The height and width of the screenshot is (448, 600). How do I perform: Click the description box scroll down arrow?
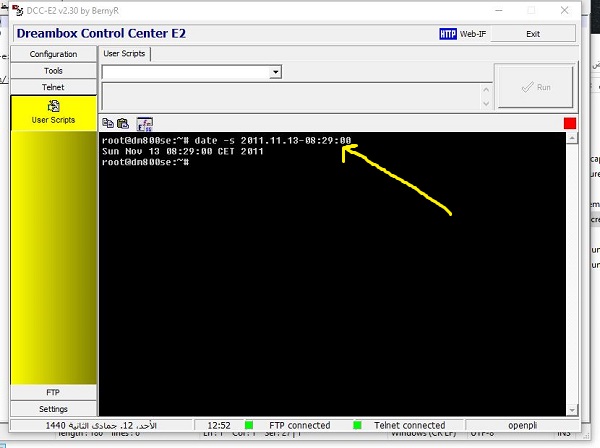486,103
